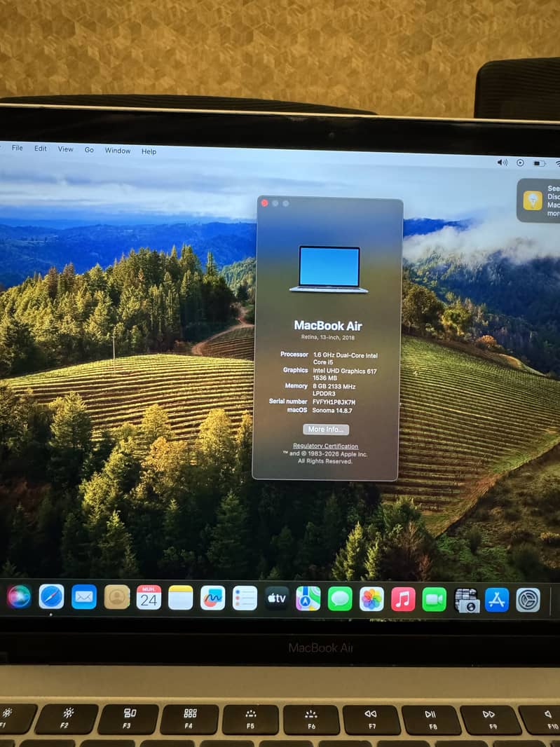Open the Regulatory Certification link

coord(325,446)
